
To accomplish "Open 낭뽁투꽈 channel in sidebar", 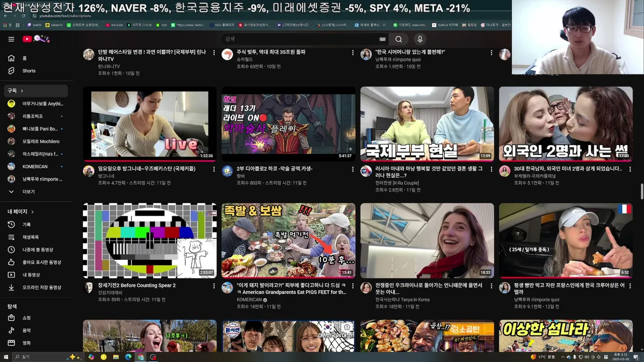I will pyautogui.click(x=36, y=179).
